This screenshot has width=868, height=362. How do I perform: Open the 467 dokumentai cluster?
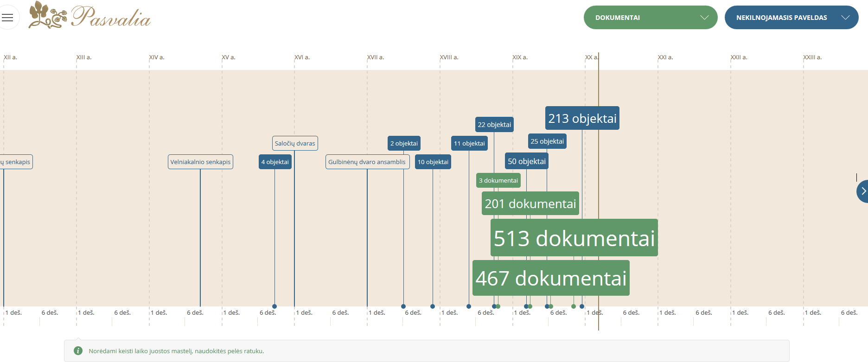(551, 278)
